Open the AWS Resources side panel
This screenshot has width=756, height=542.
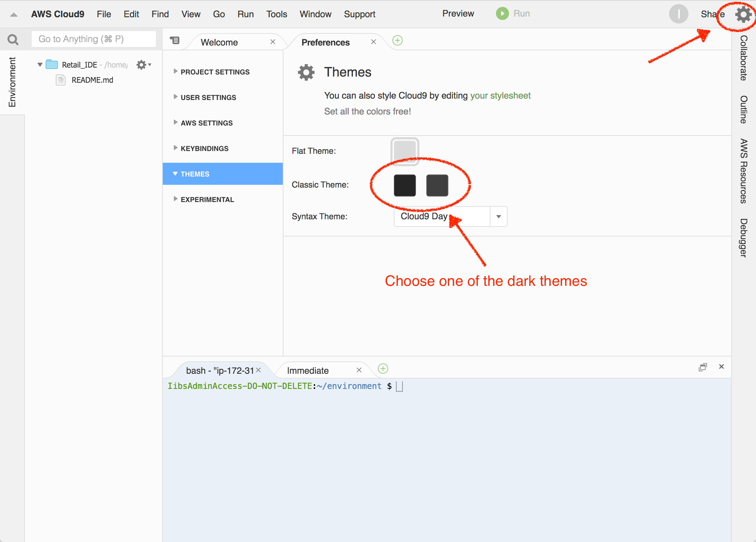tap(744, 171)
